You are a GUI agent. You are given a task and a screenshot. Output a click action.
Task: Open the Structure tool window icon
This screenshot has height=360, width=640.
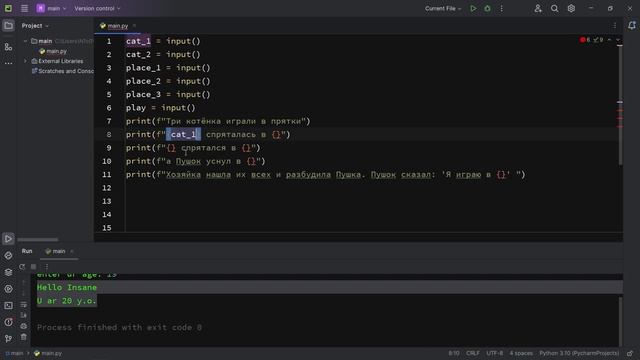(x=8, y=47)
